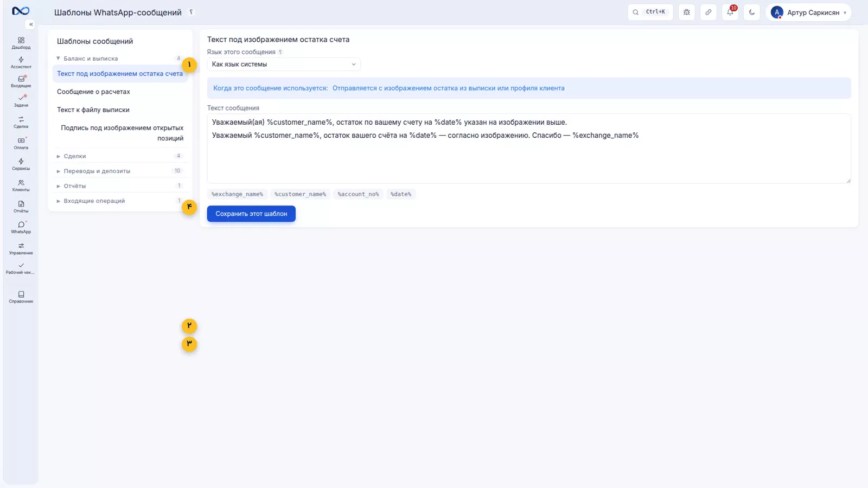Expand the Входящие операций group

(119, 201)
